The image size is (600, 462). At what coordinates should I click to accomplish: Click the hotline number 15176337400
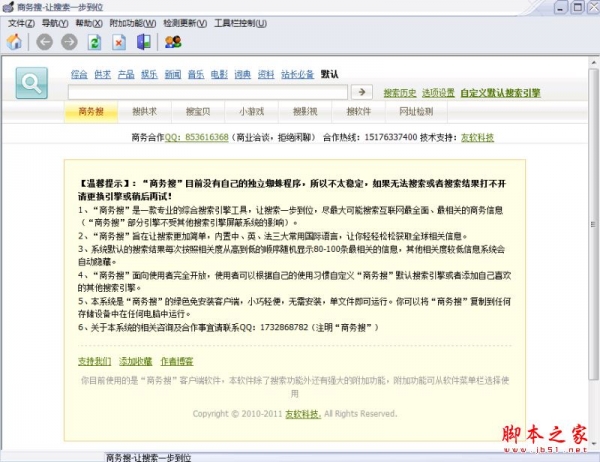tap(391, 137)
